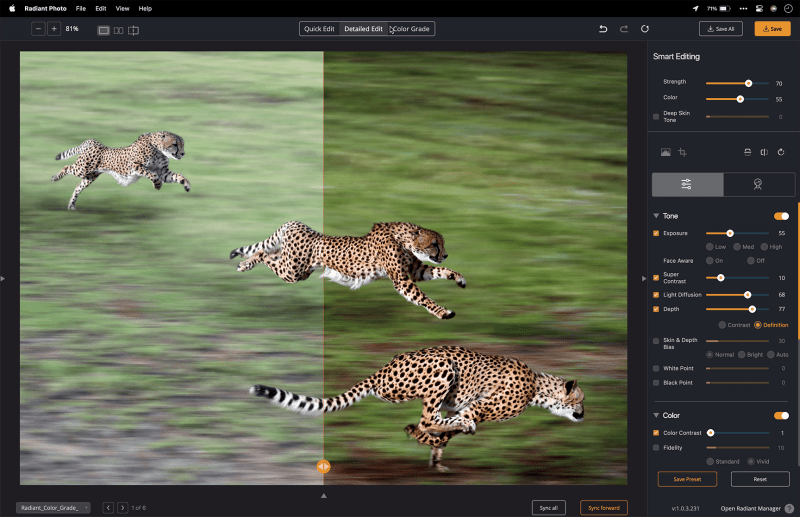
Task: Switch to the Color Grade tab
Action: point(411,29)
